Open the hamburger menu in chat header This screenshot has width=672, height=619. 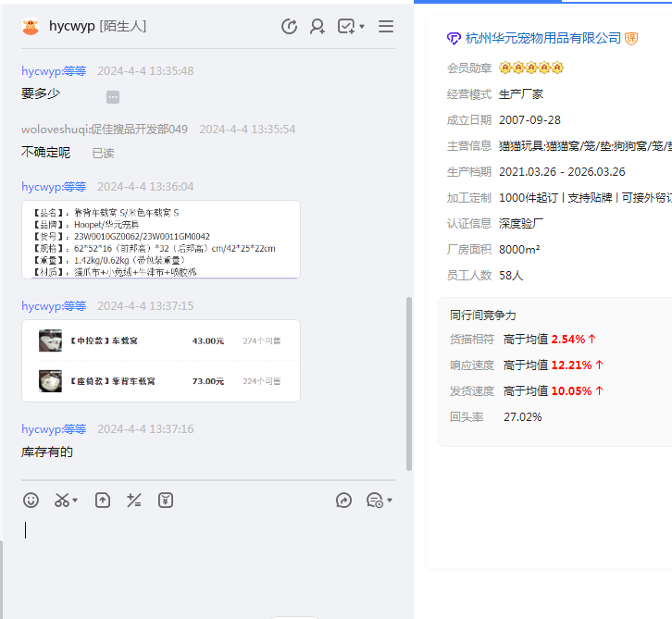(x=386, y=27)
